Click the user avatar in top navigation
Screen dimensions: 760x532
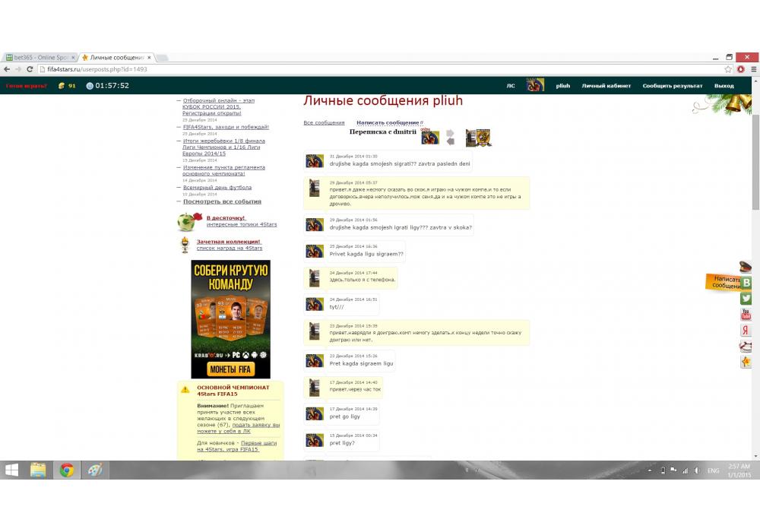coord(535,85)
